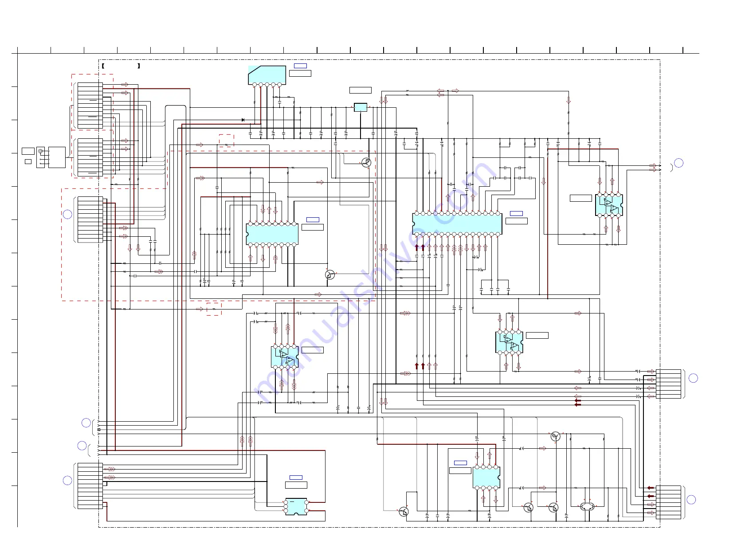745x560 pixels.
Task: Select the transistor at the bottom-left of the eight-pin IC
Action: tap(403, 511)
